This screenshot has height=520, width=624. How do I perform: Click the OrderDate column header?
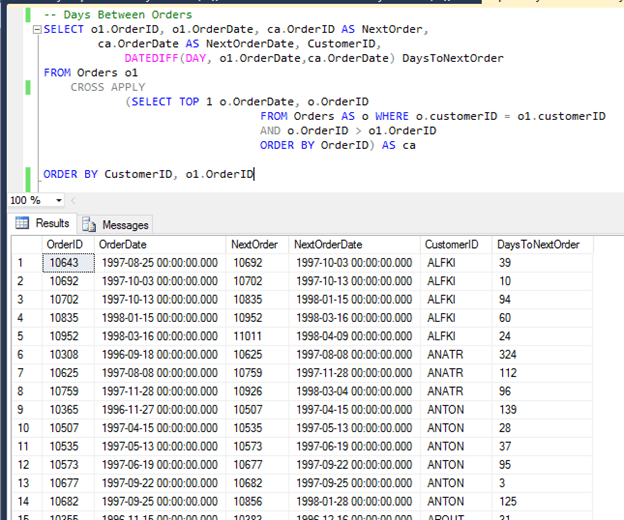(123, 245)
